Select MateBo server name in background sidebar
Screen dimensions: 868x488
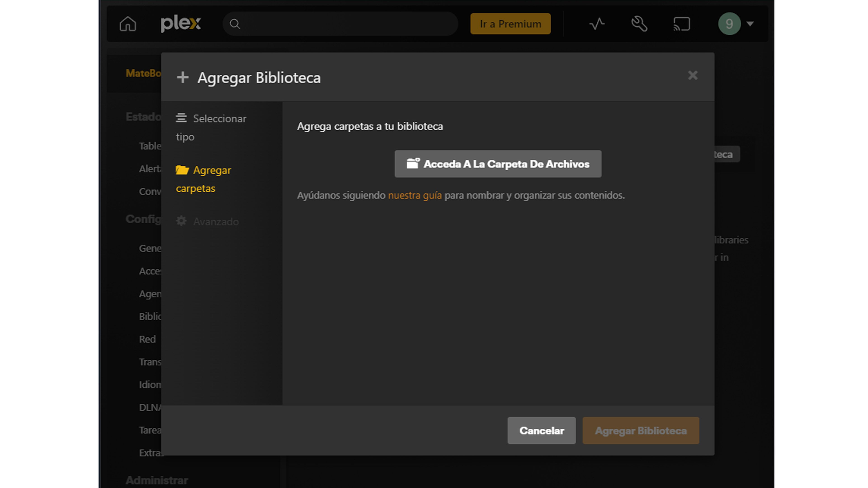tap(143, 73)
